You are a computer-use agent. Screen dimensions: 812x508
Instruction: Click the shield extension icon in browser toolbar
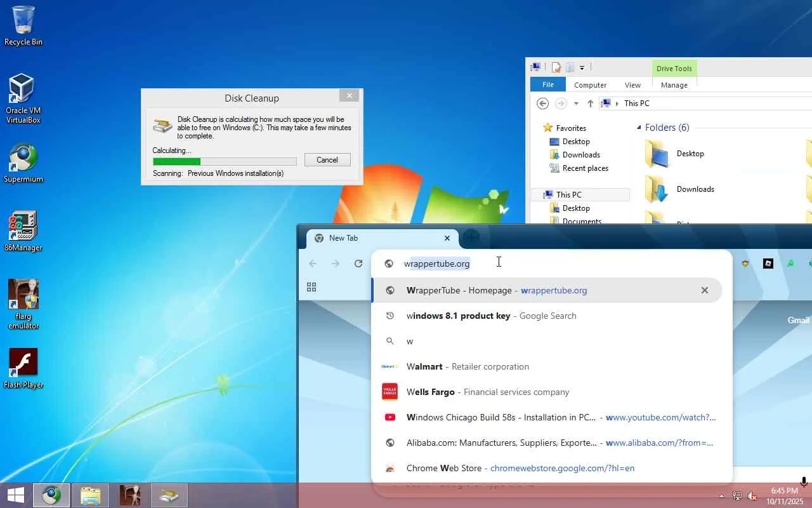745,264
